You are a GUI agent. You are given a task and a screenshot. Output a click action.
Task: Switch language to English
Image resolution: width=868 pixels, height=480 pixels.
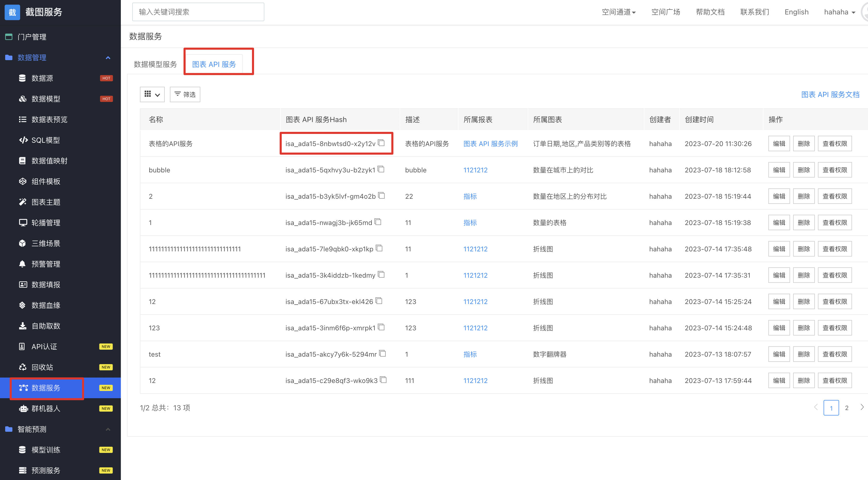click(796, 12)
